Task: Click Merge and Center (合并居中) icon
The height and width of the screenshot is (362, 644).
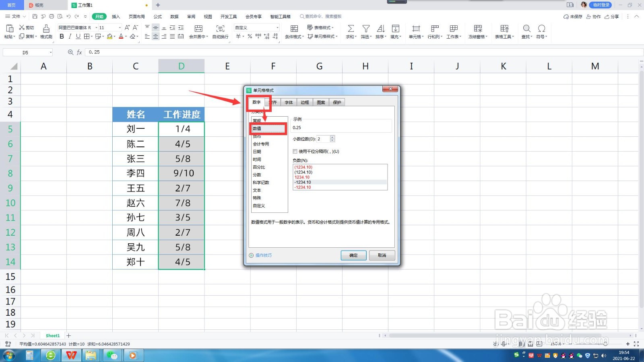Action: [198, 29]
